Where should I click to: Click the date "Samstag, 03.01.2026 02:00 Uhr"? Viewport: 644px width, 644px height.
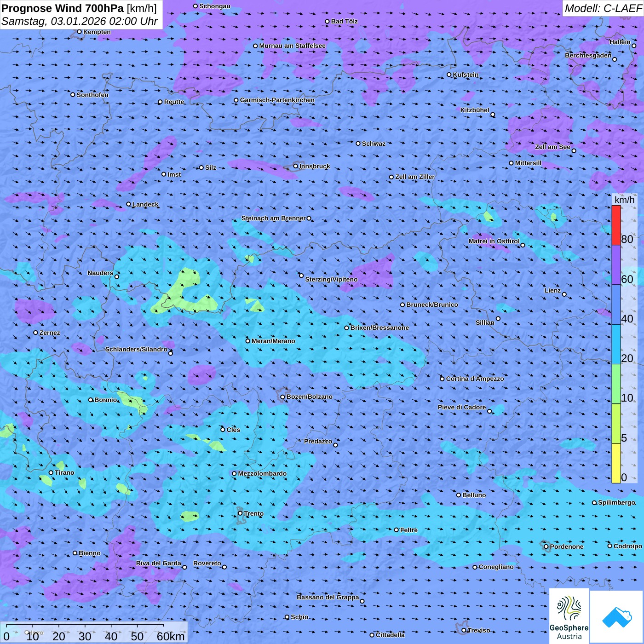80,21
